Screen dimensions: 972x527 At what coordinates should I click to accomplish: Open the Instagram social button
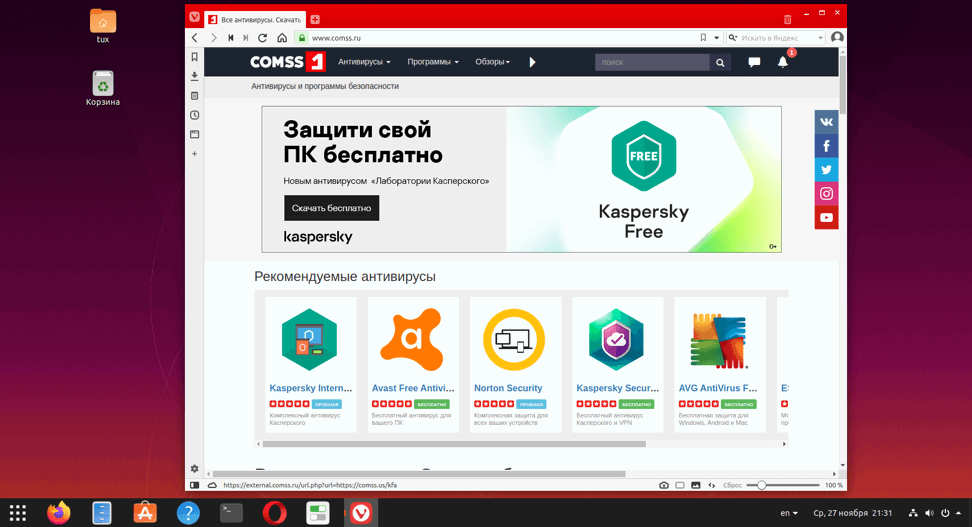click(x=826, y=193)
